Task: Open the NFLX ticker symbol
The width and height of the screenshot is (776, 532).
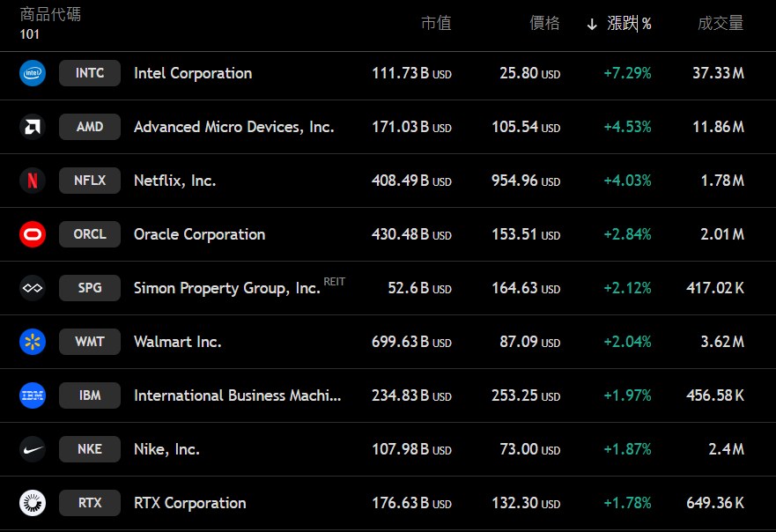Action: point(90,181)
